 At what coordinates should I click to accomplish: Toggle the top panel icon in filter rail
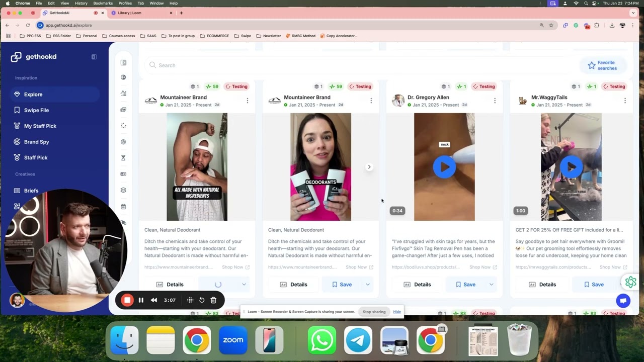point(123,63)
